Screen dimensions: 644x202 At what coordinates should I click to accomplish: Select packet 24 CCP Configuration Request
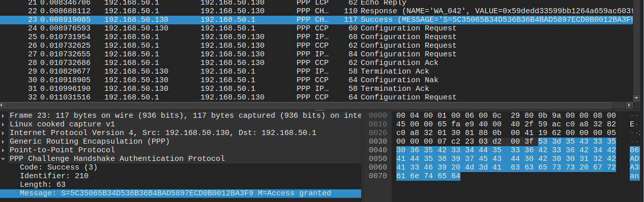(316, 28)
